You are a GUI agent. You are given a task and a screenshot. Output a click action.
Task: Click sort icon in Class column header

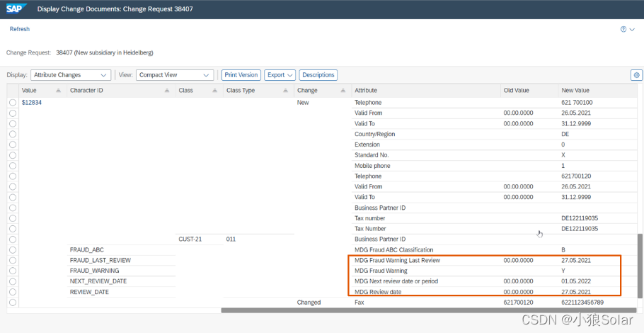[215, 91]
